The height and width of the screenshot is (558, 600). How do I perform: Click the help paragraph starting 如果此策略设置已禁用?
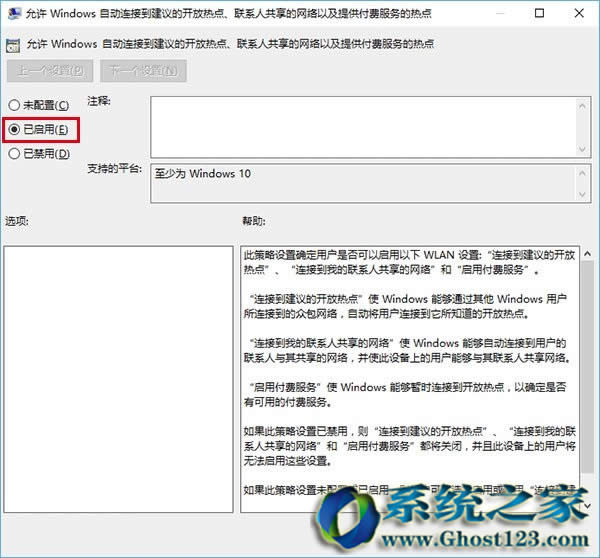point(409,446)
